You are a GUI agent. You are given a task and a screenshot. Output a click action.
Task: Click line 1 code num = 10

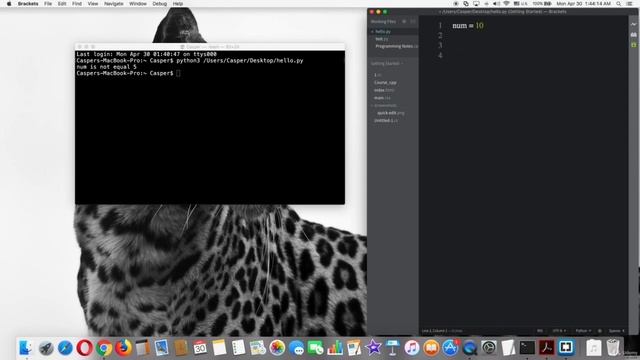click(468, 25)
